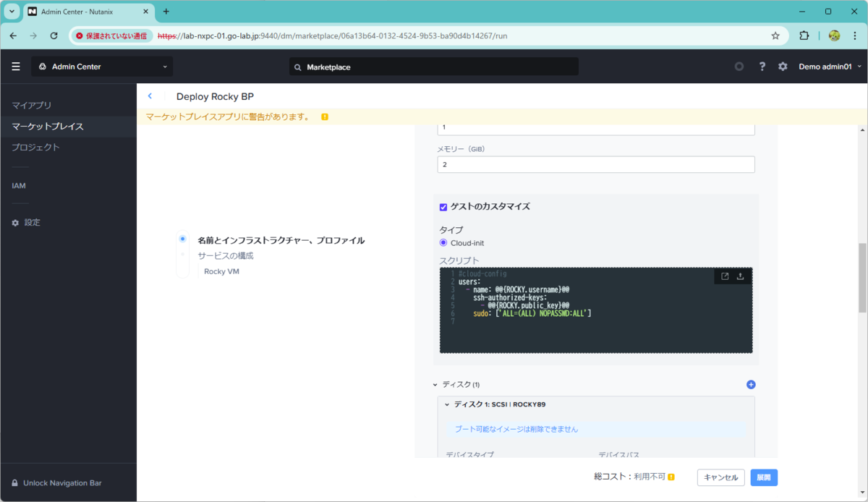This screenshot has width=868, height=502.
Task: Go forward in browser history
Action: point(33,35)
